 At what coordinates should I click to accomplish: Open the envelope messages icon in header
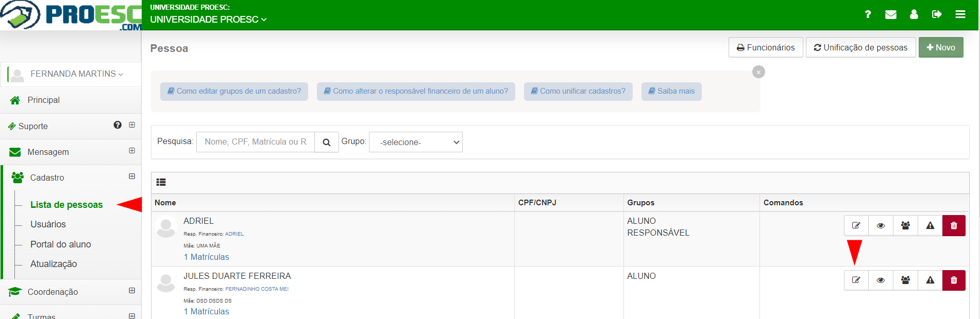(x=891, y=14)
